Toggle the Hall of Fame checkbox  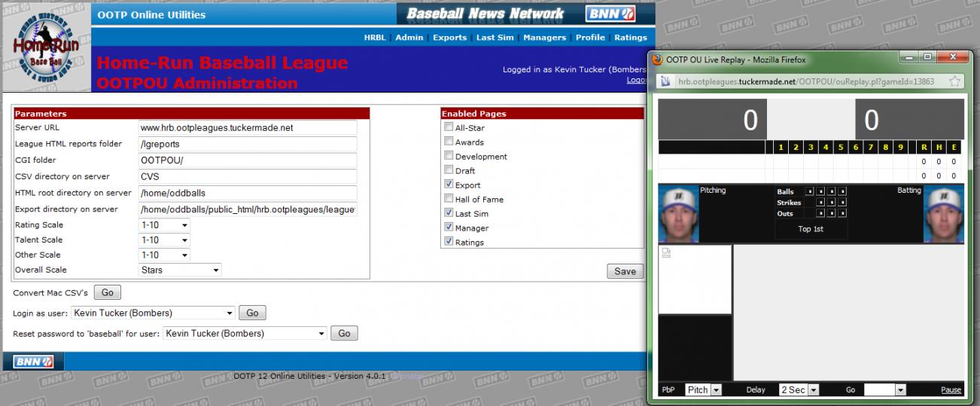point(449,199)
